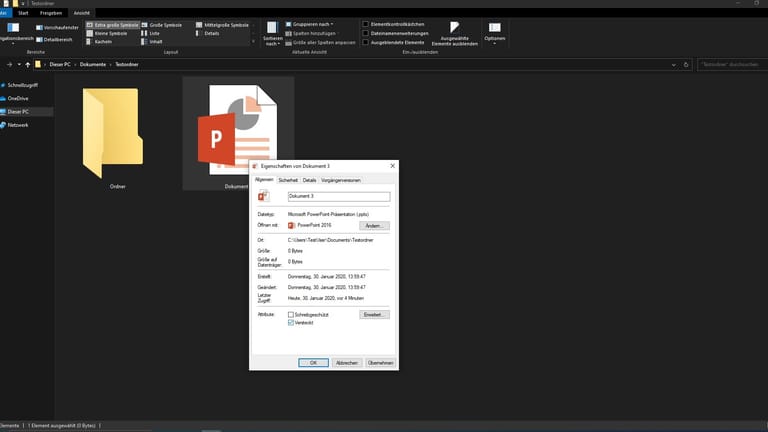This screenshot has height=432, width=768.
Task: Switch to Allgemein tab in properties
Action: pos(264,180)
